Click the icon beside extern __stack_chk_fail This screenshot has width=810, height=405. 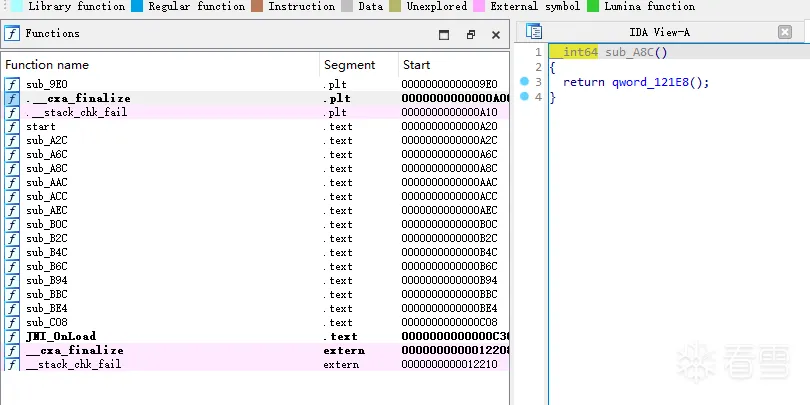(12, 364)
